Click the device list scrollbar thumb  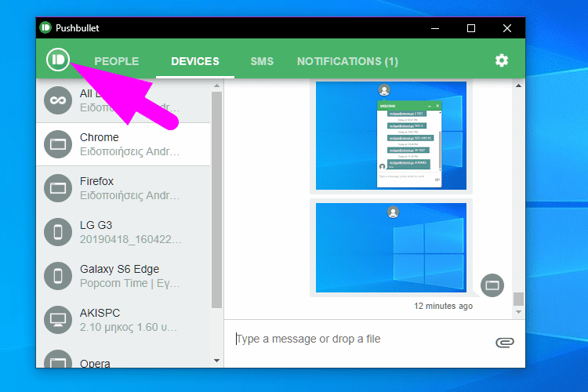pos(216,200)
